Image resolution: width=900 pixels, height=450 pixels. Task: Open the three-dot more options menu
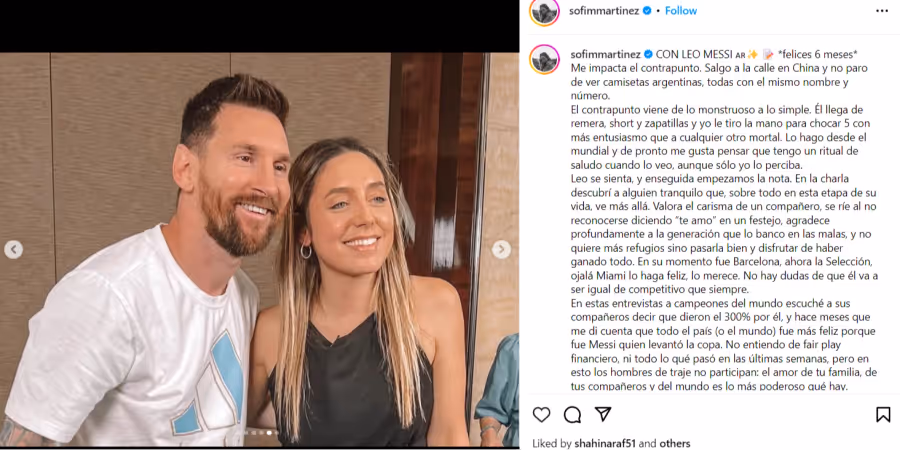[x=882, y=11]
